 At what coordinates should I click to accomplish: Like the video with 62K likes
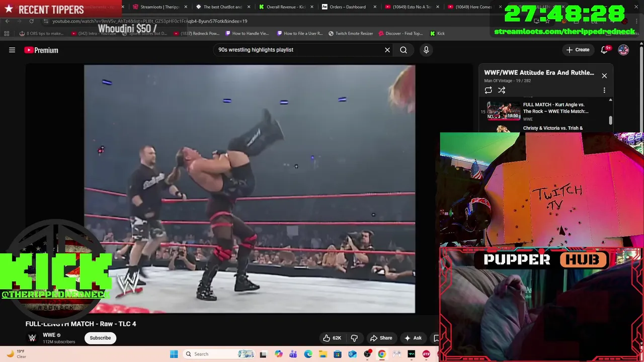[332, 338]
